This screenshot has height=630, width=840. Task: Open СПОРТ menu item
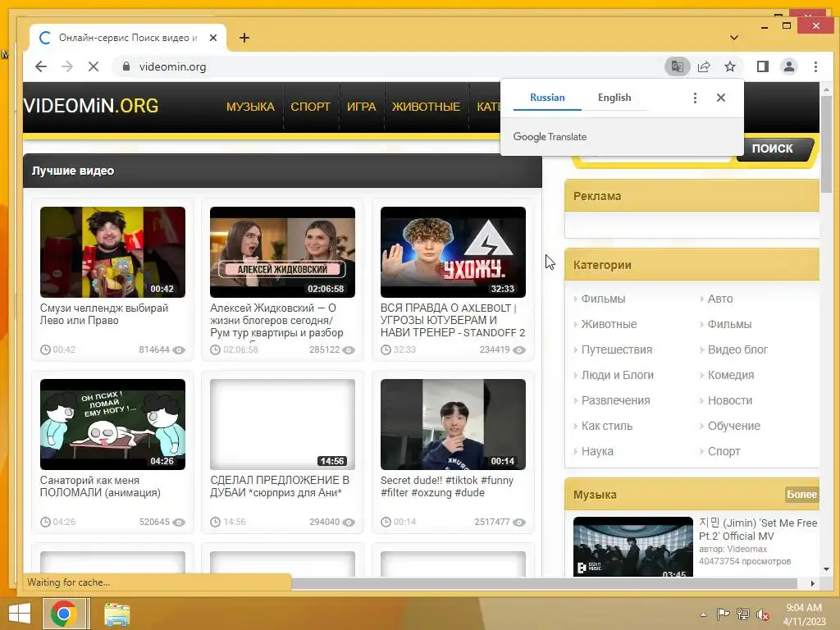(310, 107)
